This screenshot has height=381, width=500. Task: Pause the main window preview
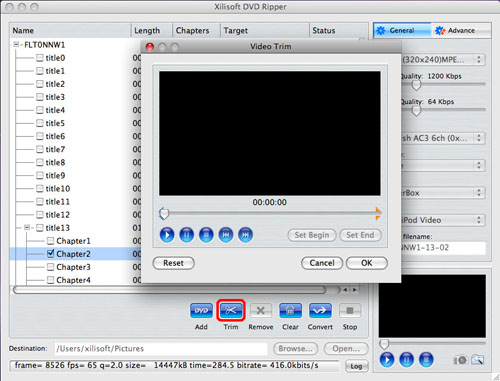(x=406, y=360)
